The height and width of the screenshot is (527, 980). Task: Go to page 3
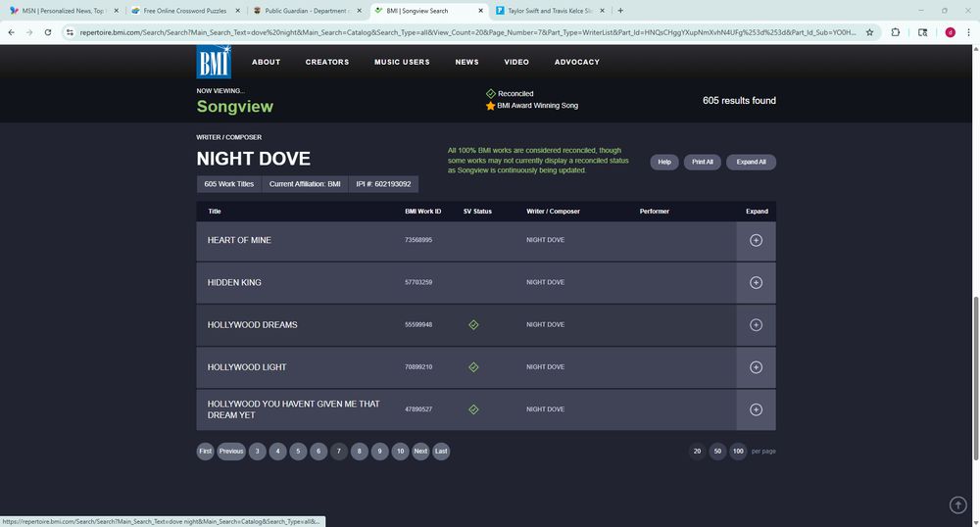[258, 451]
